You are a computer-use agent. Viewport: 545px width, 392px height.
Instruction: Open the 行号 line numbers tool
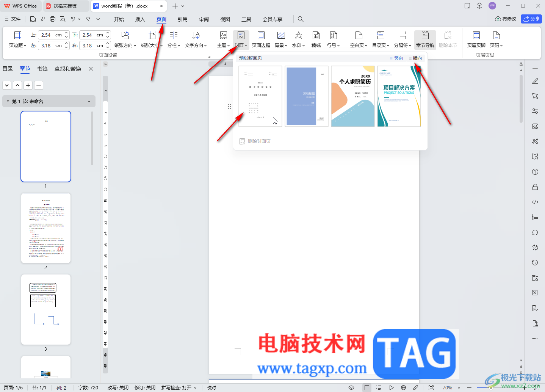333,39
